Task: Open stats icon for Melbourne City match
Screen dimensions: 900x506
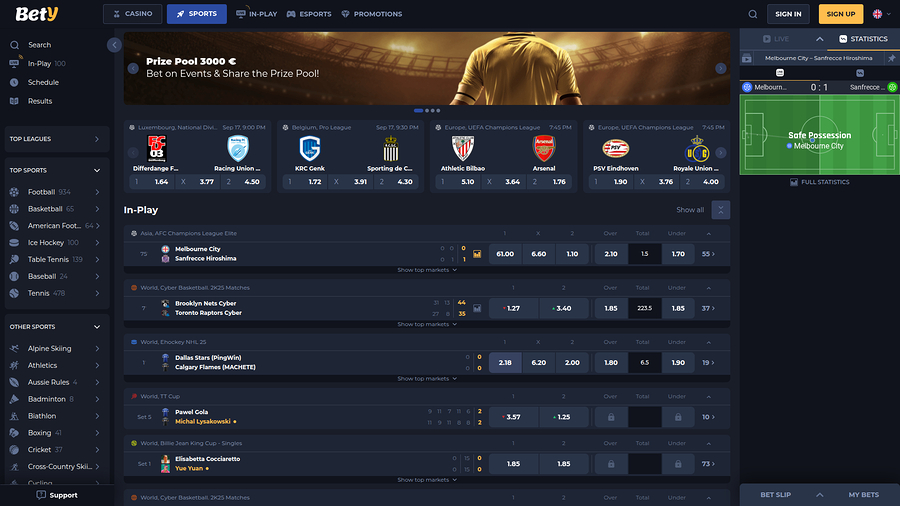Action: coord(477,254)
